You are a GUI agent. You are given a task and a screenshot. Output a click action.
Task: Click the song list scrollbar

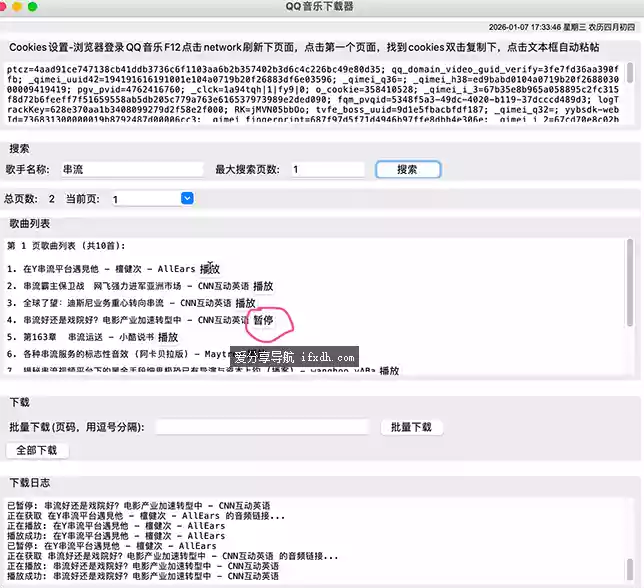click(630, 283)
